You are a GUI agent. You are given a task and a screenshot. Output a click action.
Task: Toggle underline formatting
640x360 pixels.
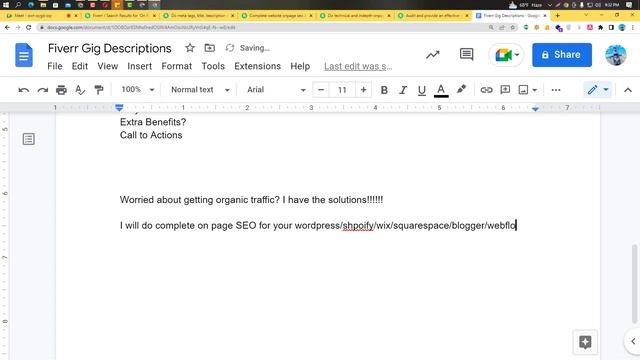[x=422, y=90]
